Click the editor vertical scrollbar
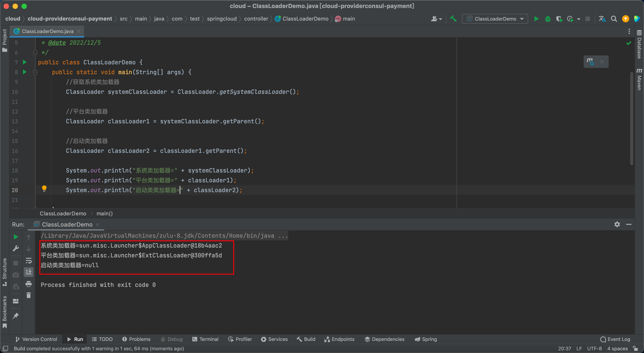644x353 pixels. 631,119
